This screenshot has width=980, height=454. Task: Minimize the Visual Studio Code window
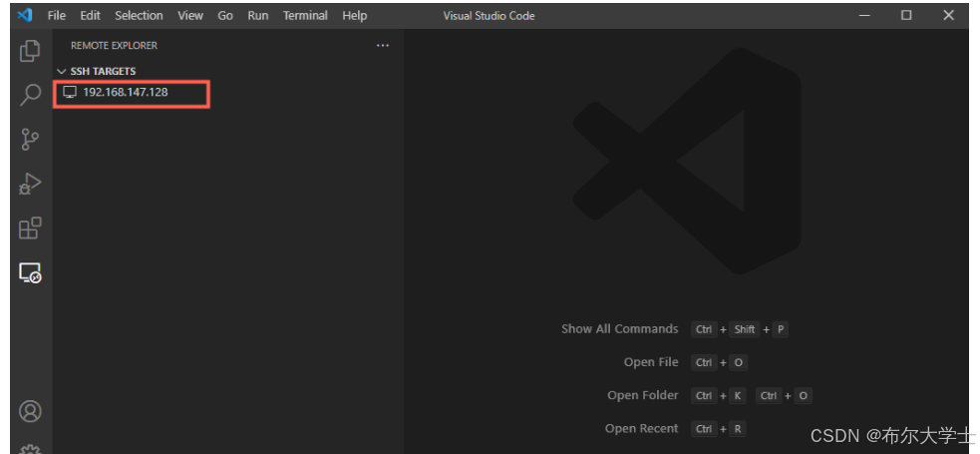click(864, 16)
